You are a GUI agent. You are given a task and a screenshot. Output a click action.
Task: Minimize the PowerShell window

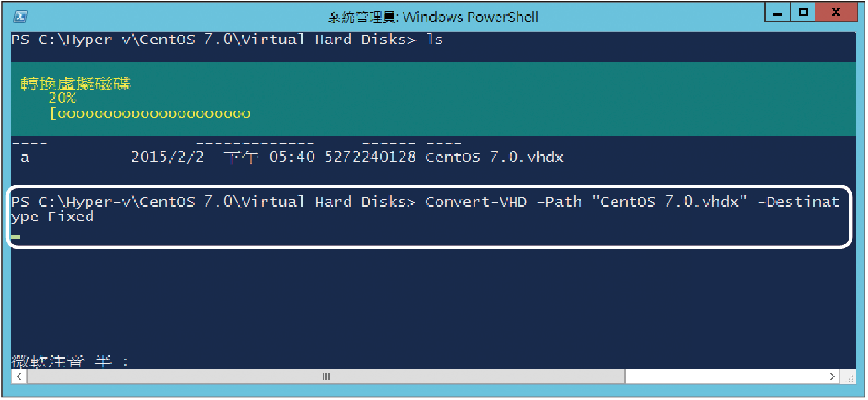pyautogui.click(x=777, y=13)
